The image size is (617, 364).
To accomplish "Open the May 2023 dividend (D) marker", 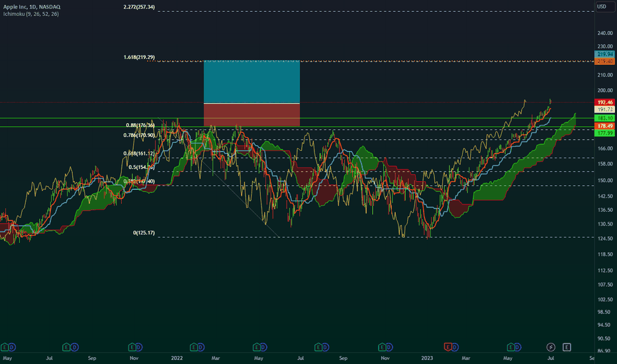I will pyautogui.click(x=518, y=347).
